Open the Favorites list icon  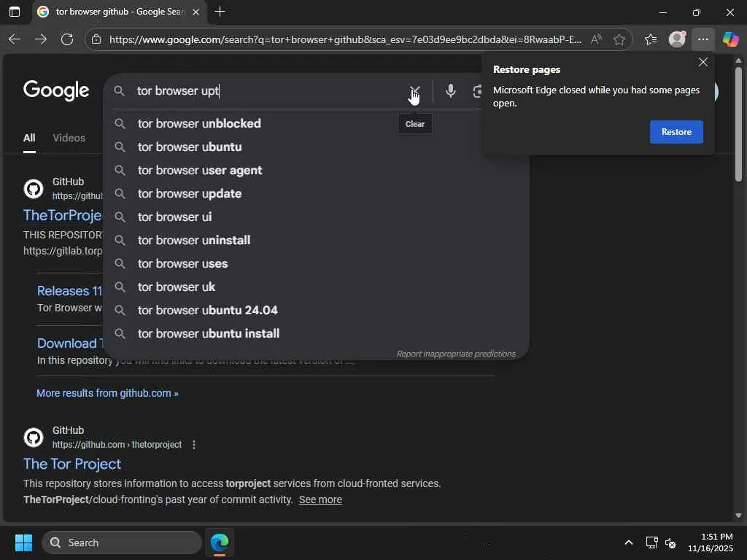click(650, 39)
